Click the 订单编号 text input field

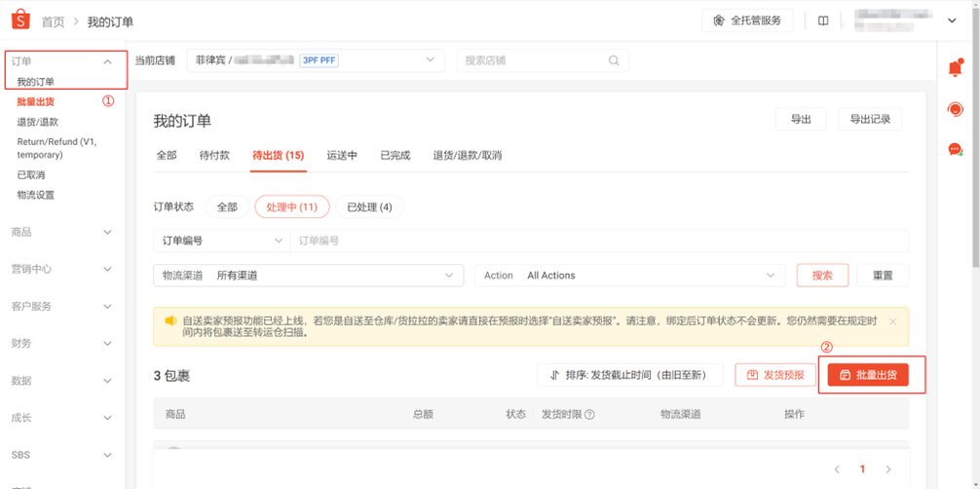pos(598,241)
